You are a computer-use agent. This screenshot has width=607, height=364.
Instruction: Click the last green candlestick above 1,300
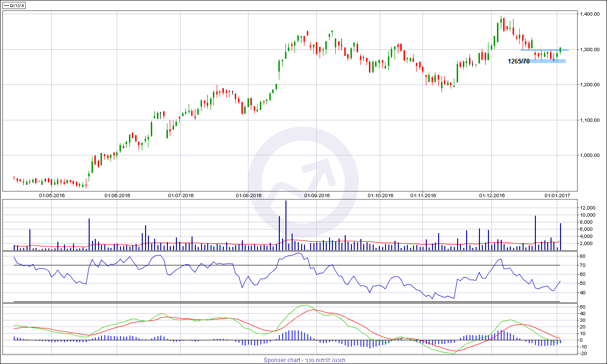tap(561, 49)
